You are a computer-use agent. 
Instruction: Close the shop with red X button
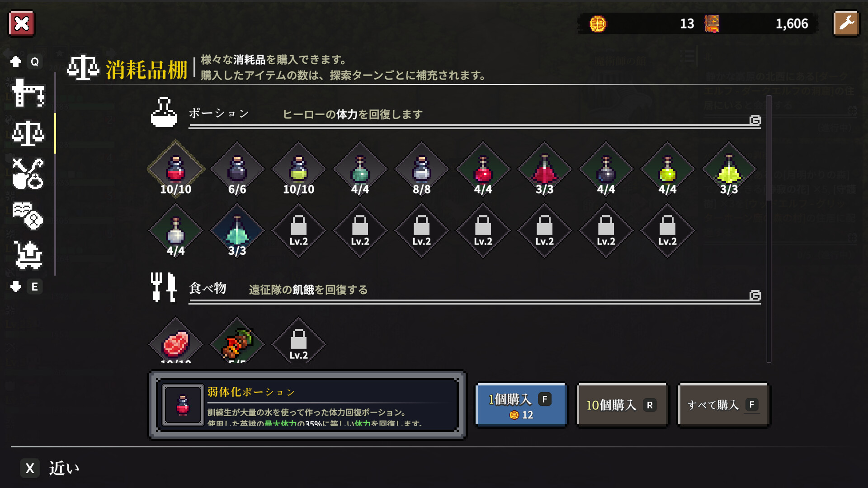[22, 23]
